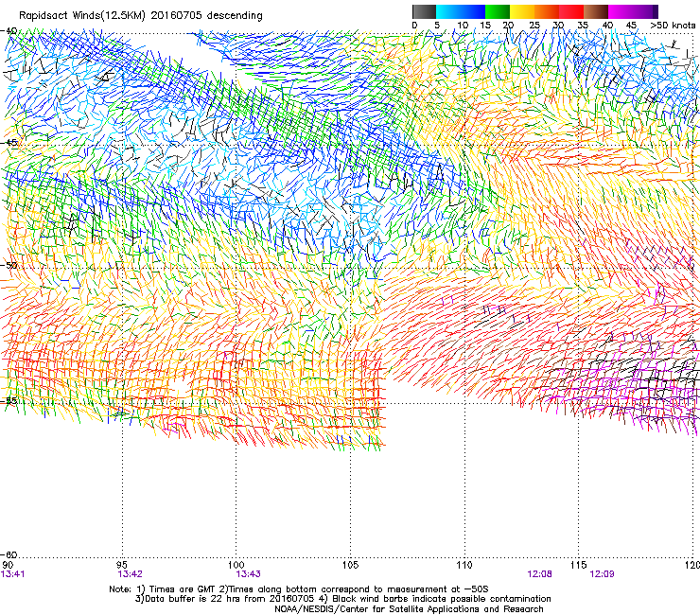
Task: Click the red 30-35 knots color bar segment
Action: click(x=571, y=11)
